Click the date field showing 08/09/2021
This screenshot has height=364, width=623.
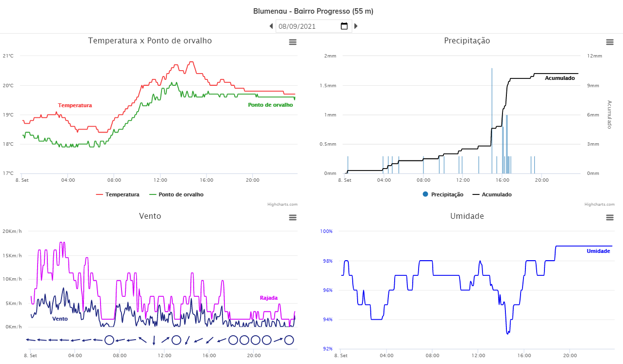pyautogui.click(x=313, y=26)
